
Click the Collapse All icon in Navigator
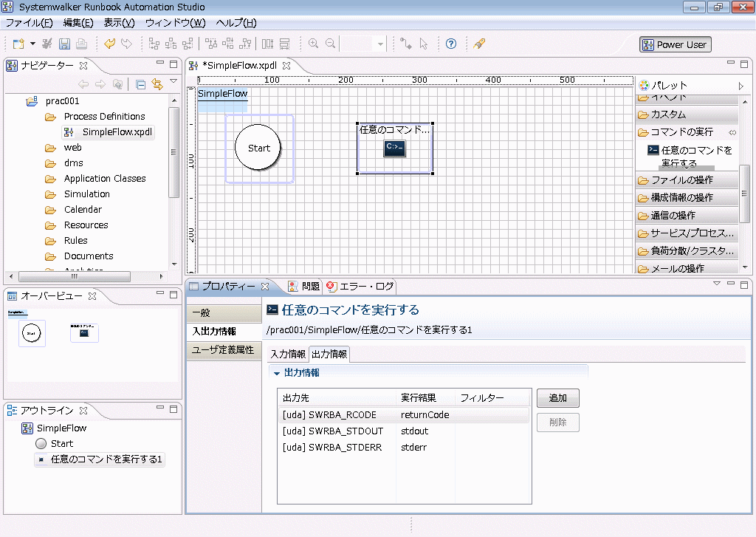pos(141,84)
